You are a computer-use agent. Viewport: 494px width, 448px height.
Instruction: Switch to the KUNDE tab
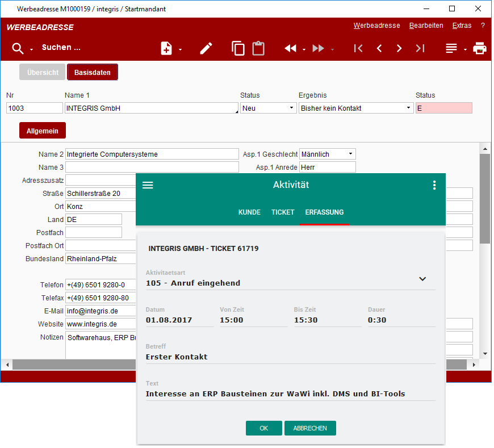tap(249, 213)
